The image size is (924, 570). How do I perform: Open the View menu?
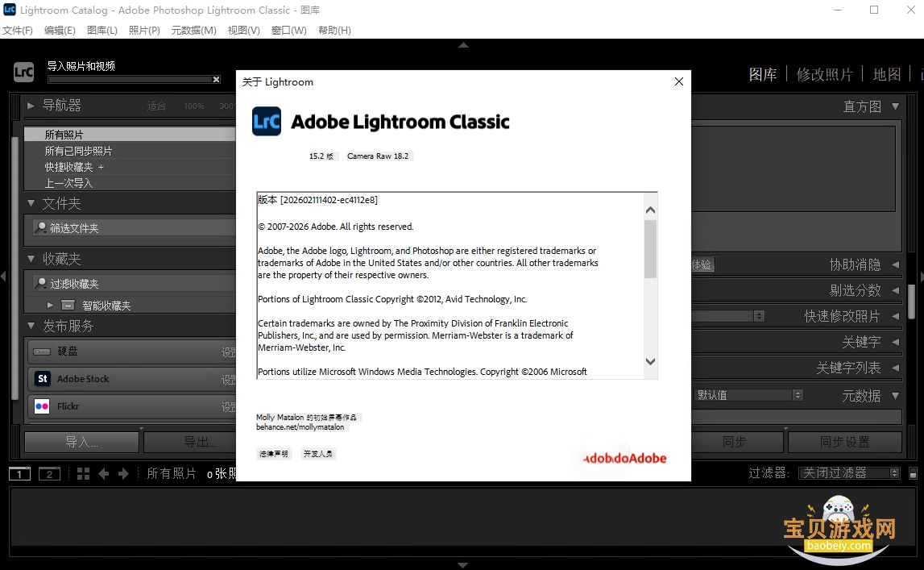coord(244,30)
